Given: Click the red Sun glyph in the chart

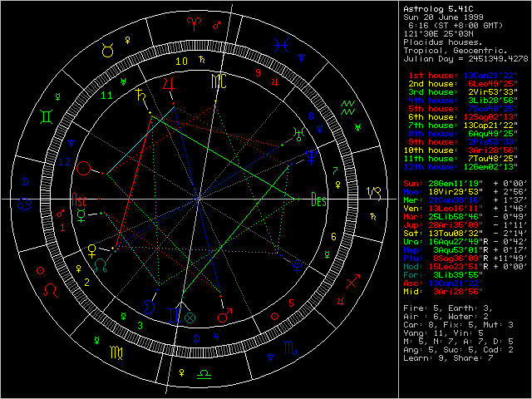Looking at the screenshot, I should pyautogui.click(x=83, y=169).
